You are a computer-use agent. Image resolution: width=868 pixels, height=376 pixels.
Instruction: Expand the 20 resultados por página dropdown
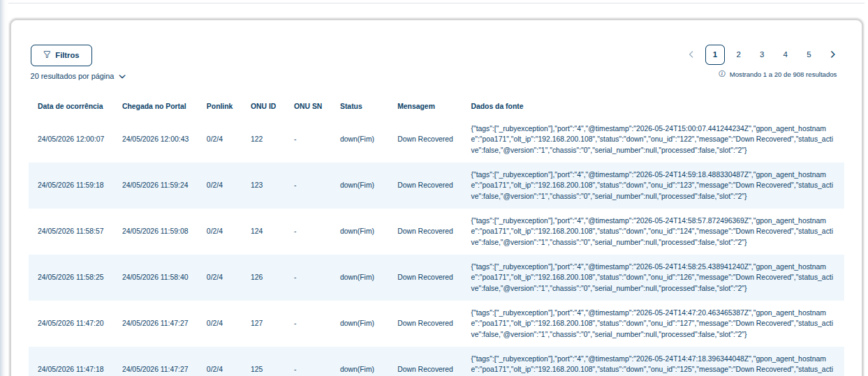tap(78, 76)
